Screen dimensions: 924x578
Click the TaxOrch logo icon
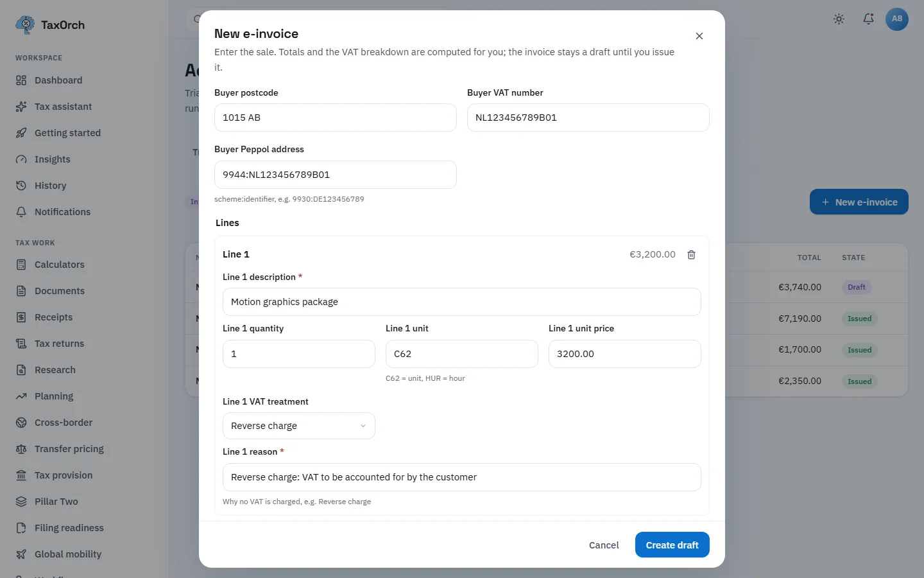25,25
